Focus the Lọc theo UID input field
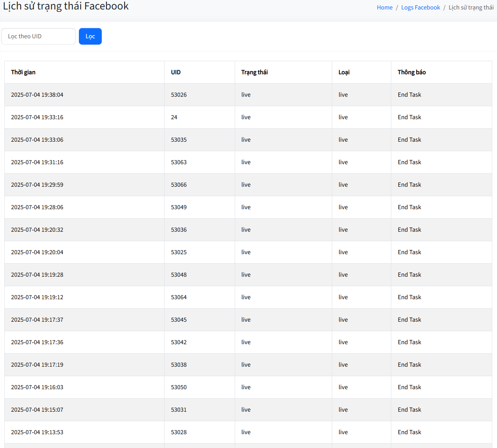Viewport: 497px width, 448px height. [38, 36]
